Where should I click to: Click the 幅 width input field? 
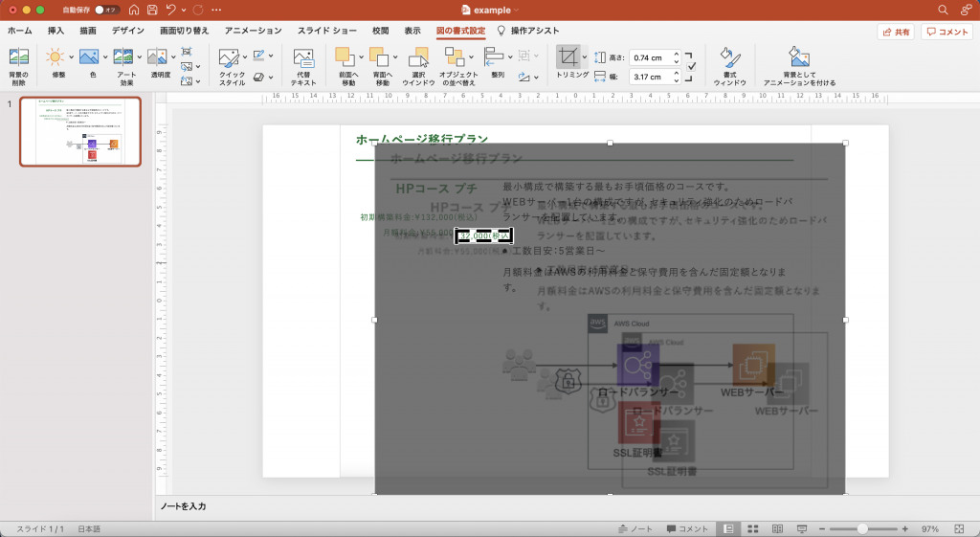(x=655, y=77)
